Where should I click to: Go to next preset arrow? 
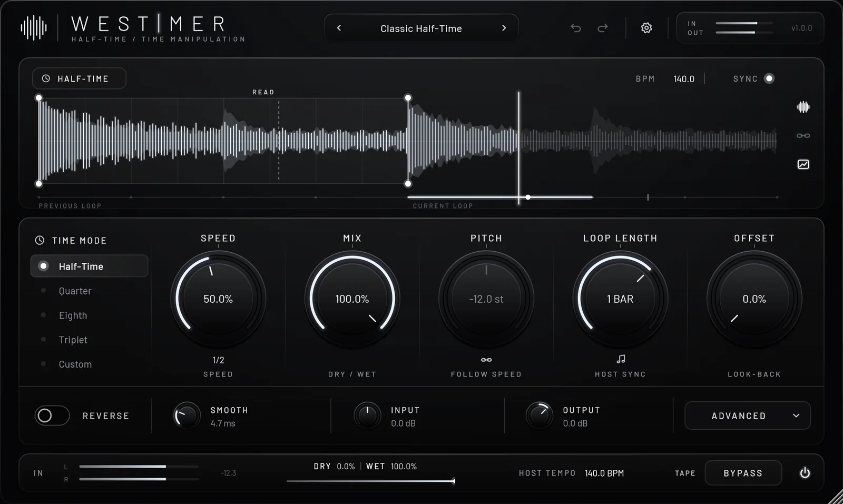tap(504, 28)
